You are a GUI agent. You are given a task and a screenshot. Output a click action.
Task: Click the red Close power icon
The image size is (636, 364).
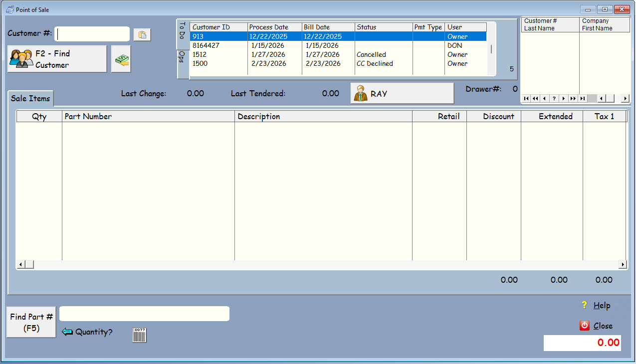pyautogui.click(x=585, y=326)
